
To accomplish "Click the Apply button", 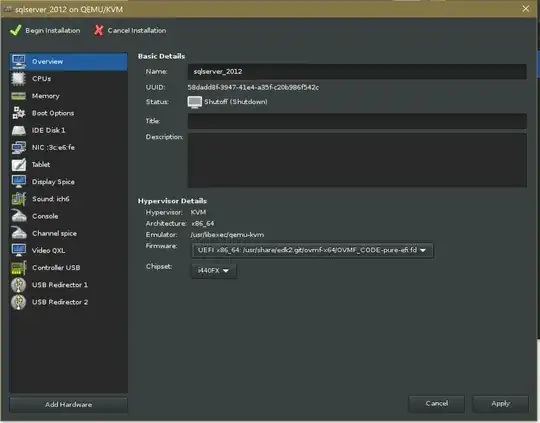I will coord(501,403).
